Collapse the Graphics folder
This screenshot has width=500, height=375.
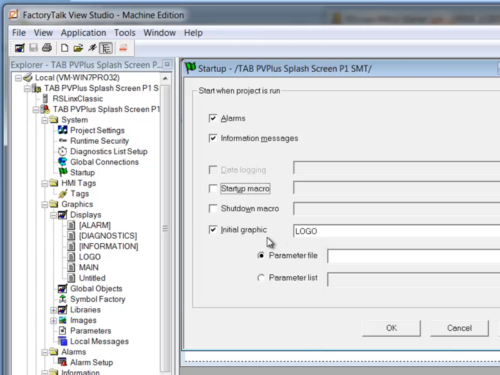pyautogui.click(x=45, y=204)
